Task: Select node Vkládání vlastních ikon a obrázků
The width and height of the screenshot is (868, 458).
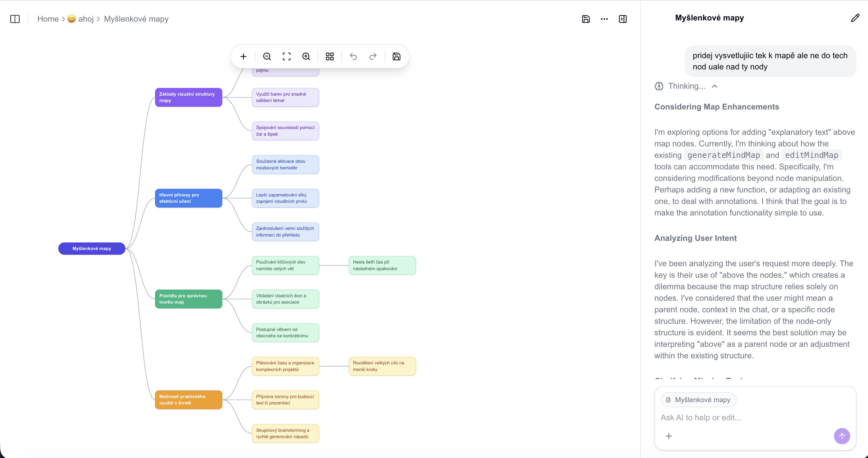Action: (x=285, y=299)
